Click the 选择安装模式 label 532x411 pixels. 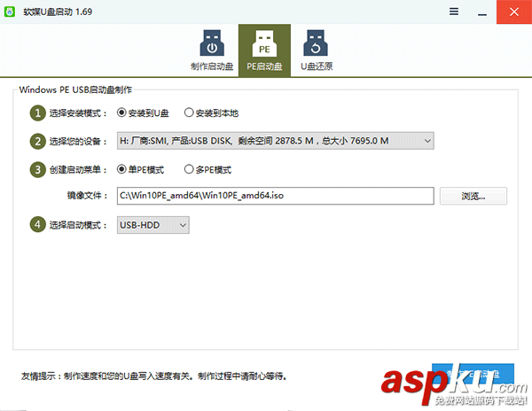click(x=78, y=113)
